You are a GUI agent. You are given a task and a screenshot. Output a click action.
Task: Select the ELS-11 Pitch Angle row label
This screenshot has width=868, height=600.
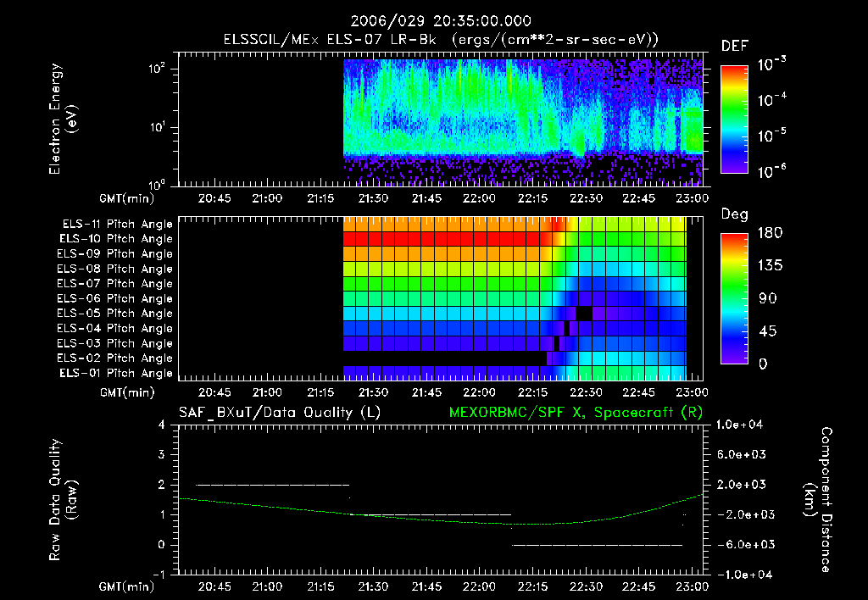(117, 225)
